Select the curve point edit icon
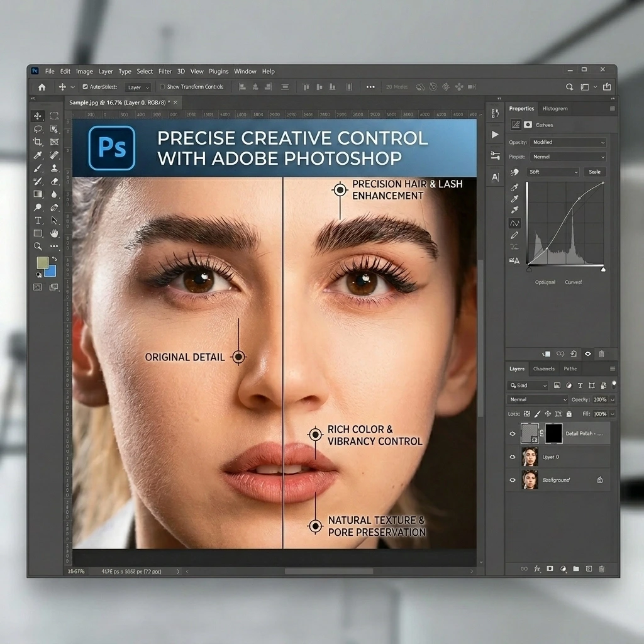644x644 pixels. (x=514, y=223)
